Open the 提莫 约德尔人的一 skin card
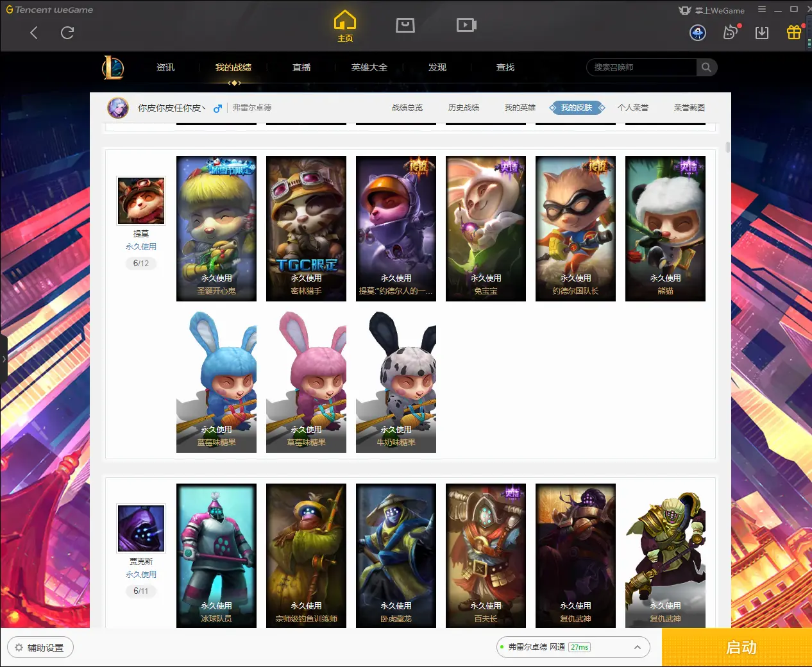The width and height of the screenshot is (812, 667). [396, 228]
